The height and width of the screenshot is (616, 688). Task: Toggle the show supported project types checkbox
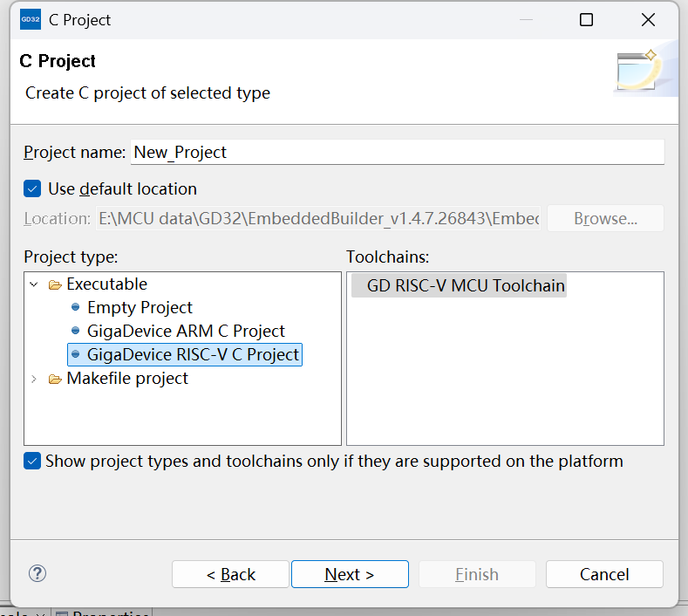(32, 461)
